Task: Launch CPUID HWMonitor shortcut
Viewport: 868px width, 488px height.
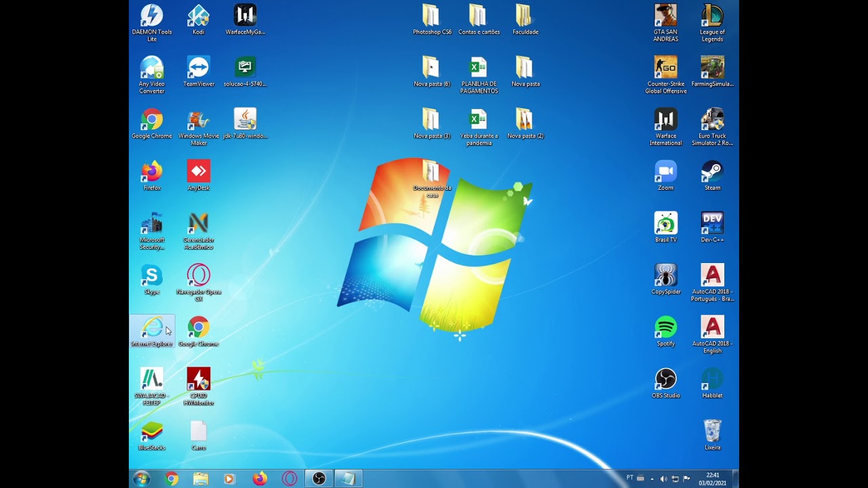Action: coord(198,386)
